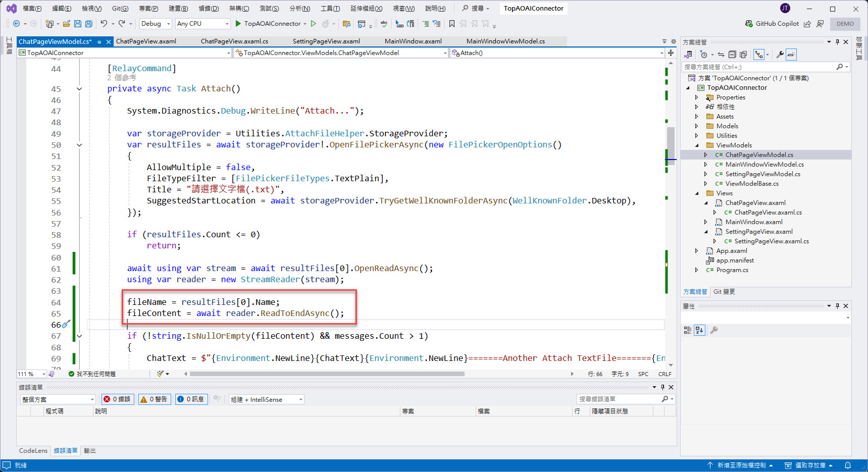This screenshot has width=868, height=472.
Task: Click the save all files icon
Action: pyautogui.click(x=89, y=24)
